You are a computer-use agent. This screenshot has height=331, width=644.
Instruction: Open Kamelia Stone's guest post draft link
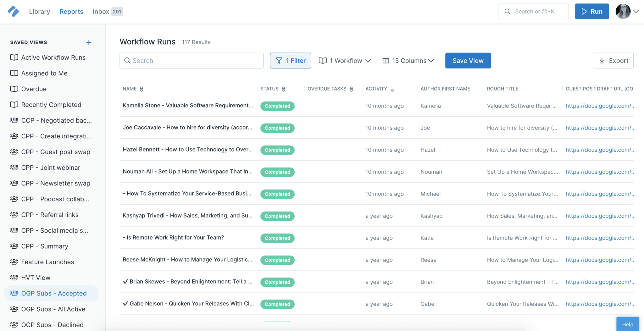tap(600, 106)
